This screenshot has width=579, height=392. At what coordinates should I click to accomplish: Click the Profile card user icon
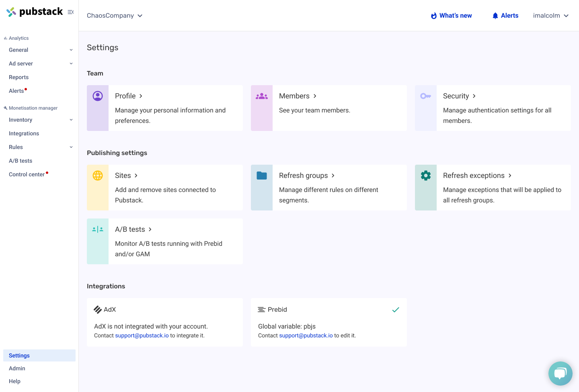tap(98, 96)
